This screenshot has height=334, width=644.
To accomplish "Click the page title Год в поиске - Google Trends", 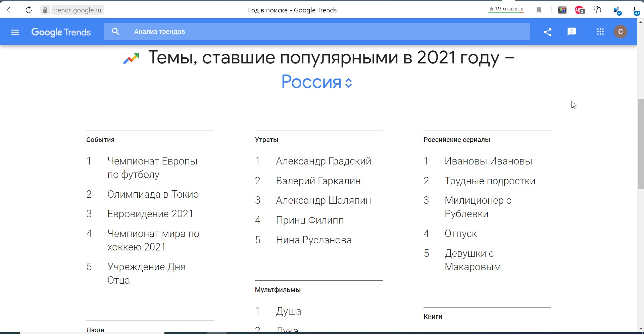I will tap(292, 10).
